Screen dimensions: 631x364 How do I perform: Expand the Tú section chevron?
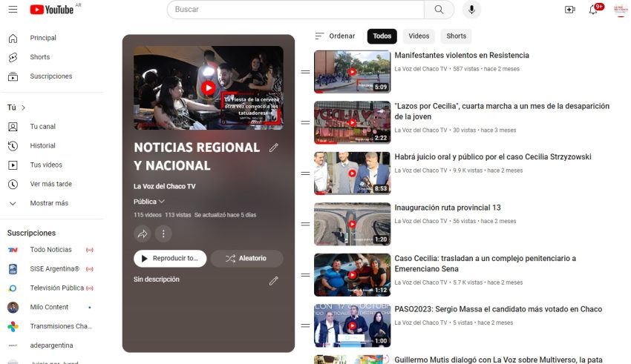(x=23, y=107)
